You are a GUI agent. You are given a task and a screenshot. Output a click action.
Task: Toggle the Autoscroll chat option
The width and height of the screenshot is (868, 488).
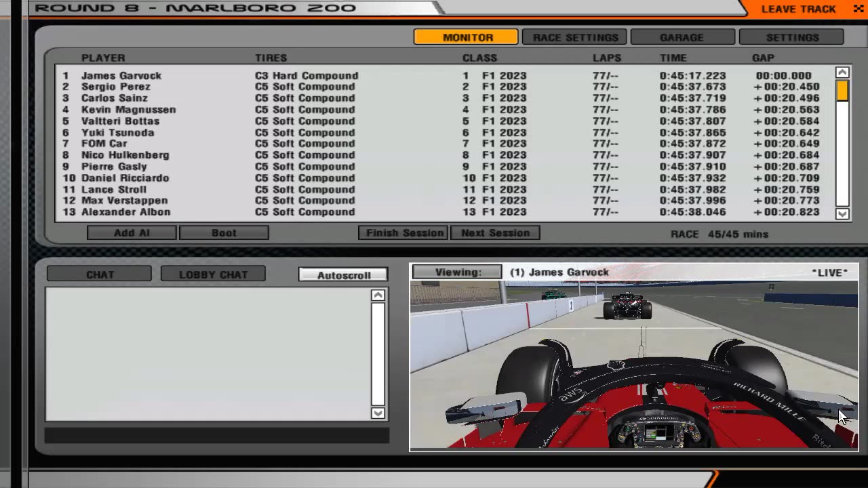tap(343, 275)
